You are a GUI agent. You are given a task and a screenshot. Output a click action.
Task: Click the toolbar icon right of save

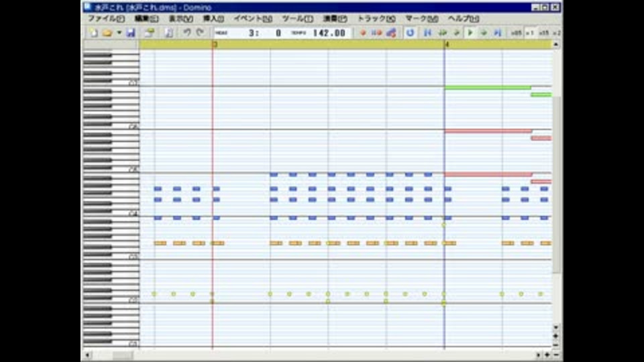click(x=149, y=33)
